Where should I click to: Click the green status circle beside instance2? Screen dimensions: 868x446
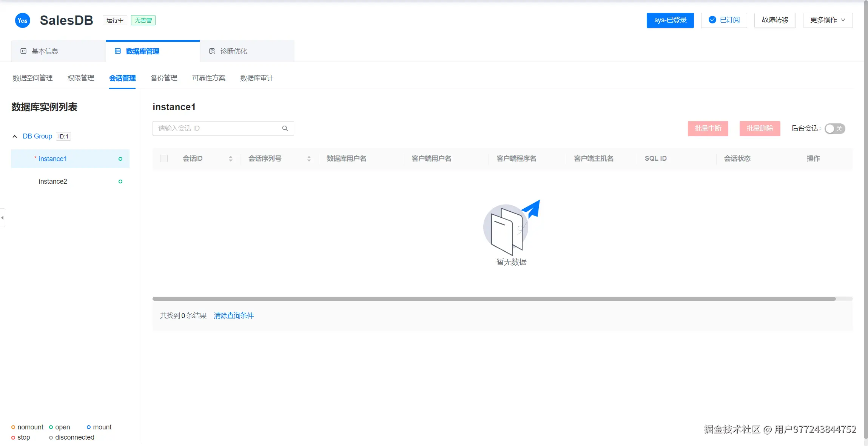[120, 181]
